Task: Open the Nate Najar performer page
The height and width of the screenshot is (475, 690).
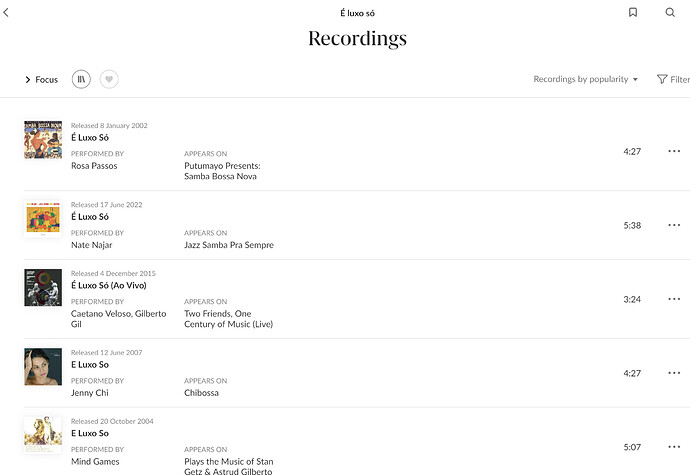Action: (x=92, y=245)
